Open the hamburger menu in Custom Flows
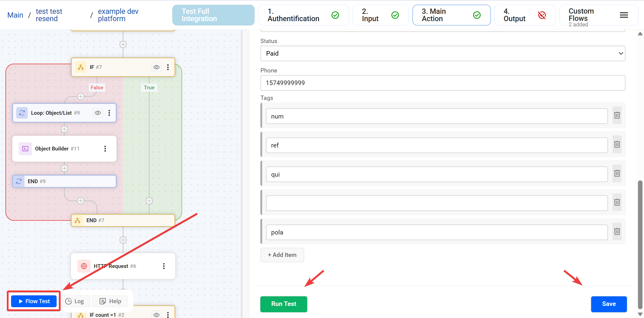This screenshot has height=318, width=644. pos(624,15)
